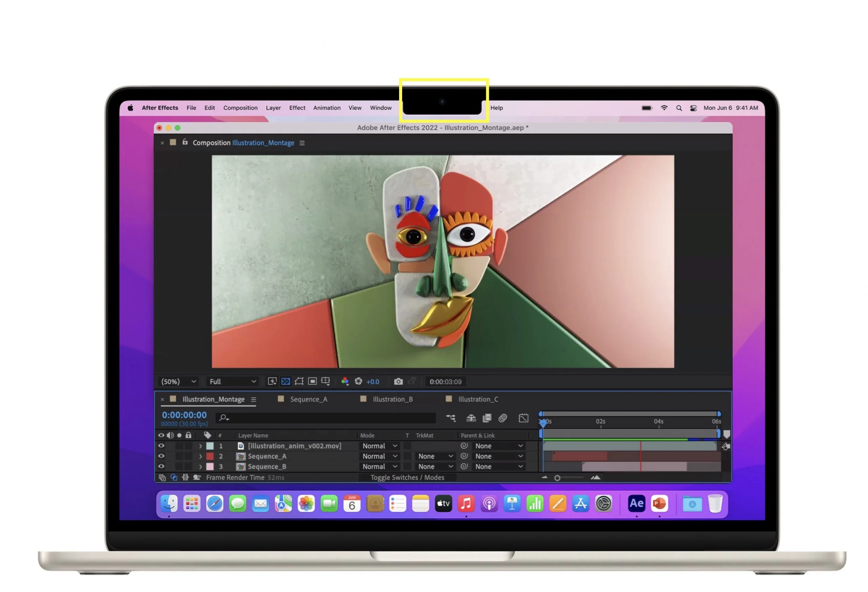Viewport: 868px width, 592px height.
Task: Zoom out timeline with small mountains icon
Action: 545,478
